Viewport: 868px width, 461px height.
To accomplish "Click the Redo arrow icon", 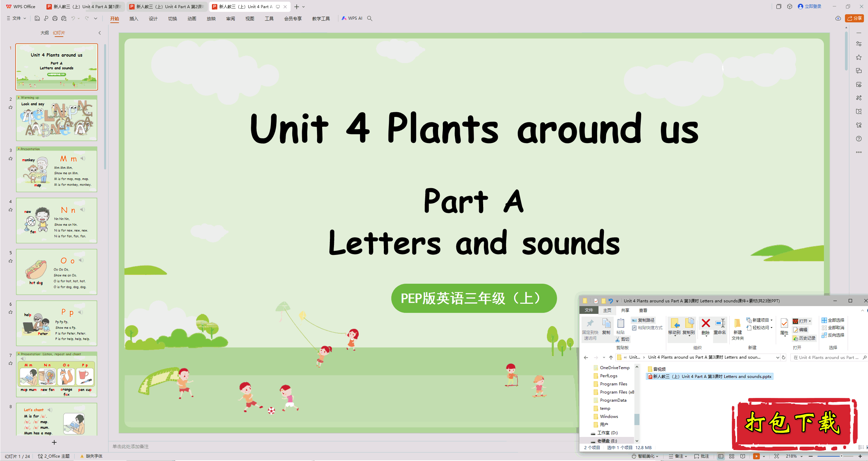I will point(87,18).
